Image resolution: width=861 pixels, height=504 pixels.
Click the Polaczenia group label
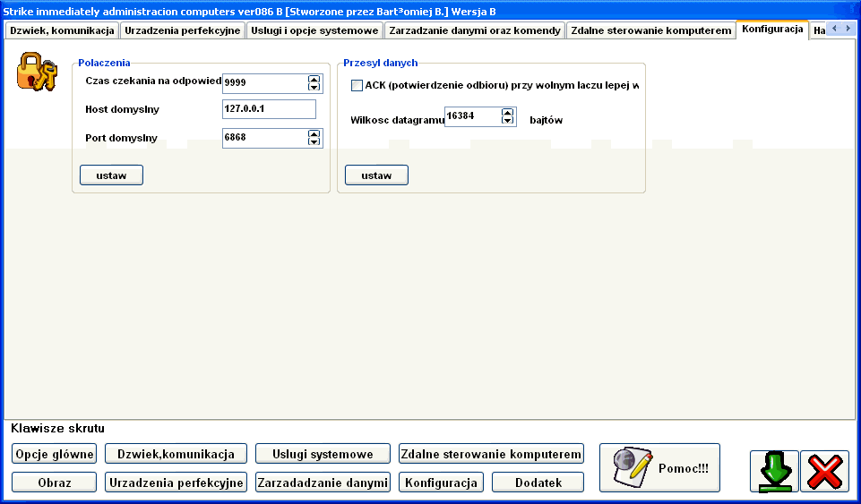pyautogui.click(x=104, y=63)
